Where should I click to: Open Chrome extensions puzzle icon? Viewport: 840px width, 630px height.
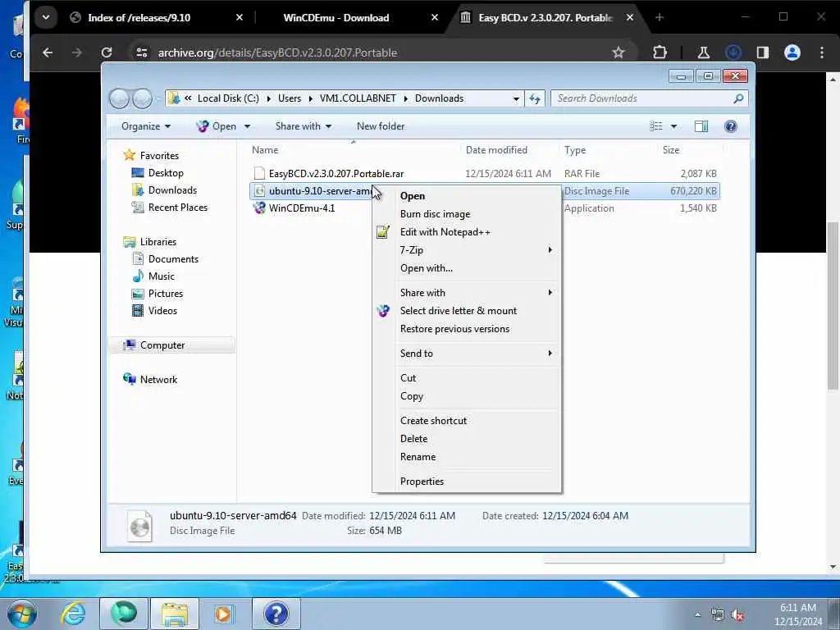coord(660,52)
